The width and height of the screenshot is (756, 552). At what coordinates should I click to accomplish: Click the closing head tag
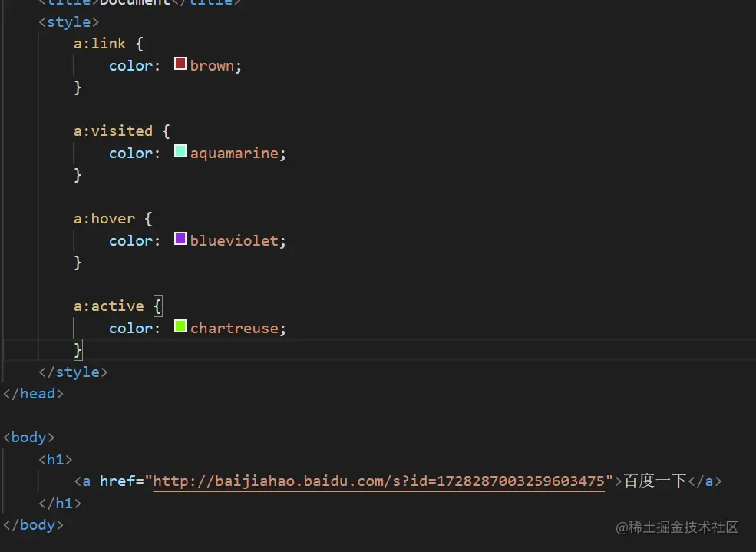tap(32, 393)
